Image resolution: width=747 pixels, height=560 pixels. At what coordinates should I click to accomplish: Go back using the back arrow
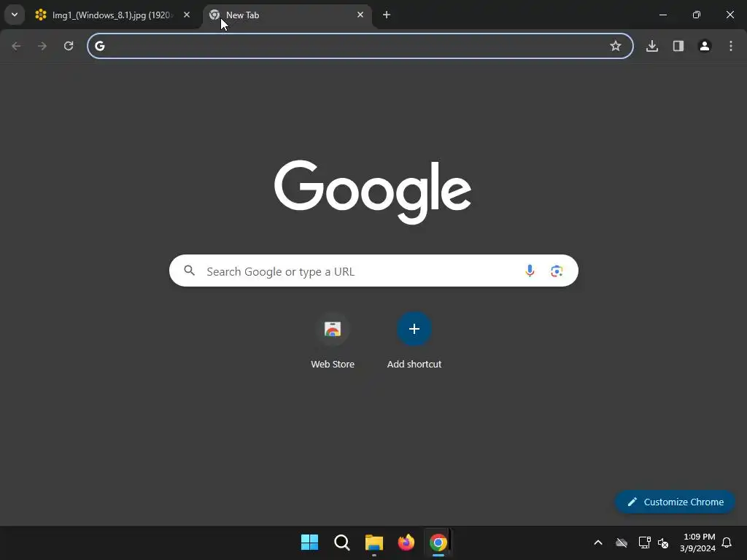pyautogui.click(x=16, y=46)
